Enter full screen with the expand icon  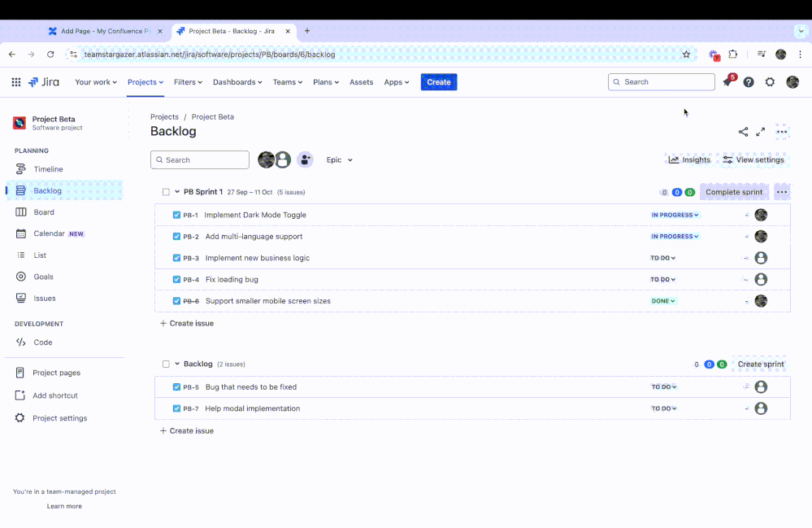tap(760, 132)
